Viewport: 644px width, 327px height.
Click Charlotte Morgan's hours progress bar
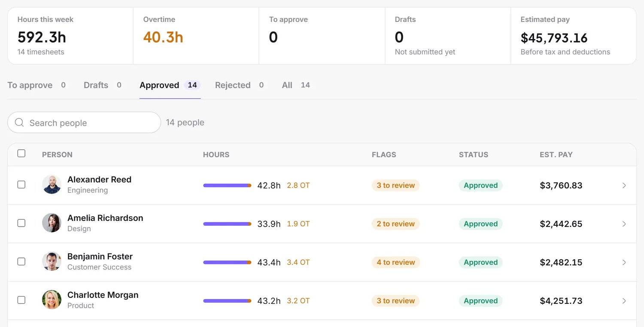[227, 301]
